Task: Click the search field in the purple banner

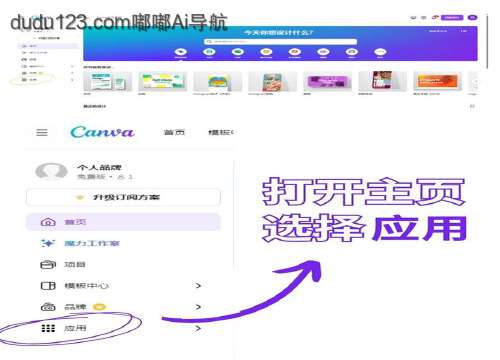Action: click(280, 42)
